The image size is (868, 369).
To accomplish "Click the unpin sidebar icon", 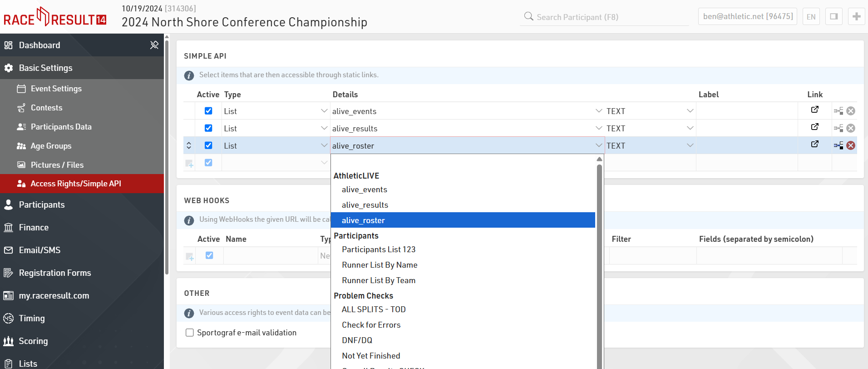I will click(x=154, y=45).
